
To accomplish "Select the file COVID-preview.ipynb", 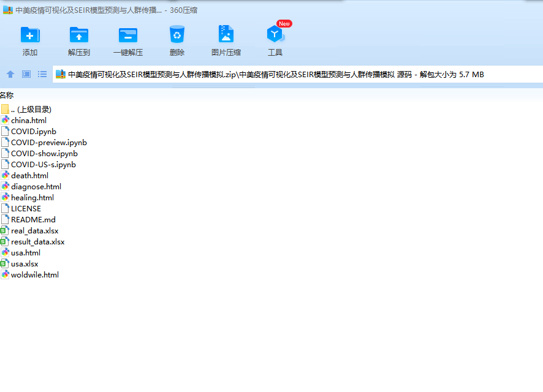I will [49, 143].
